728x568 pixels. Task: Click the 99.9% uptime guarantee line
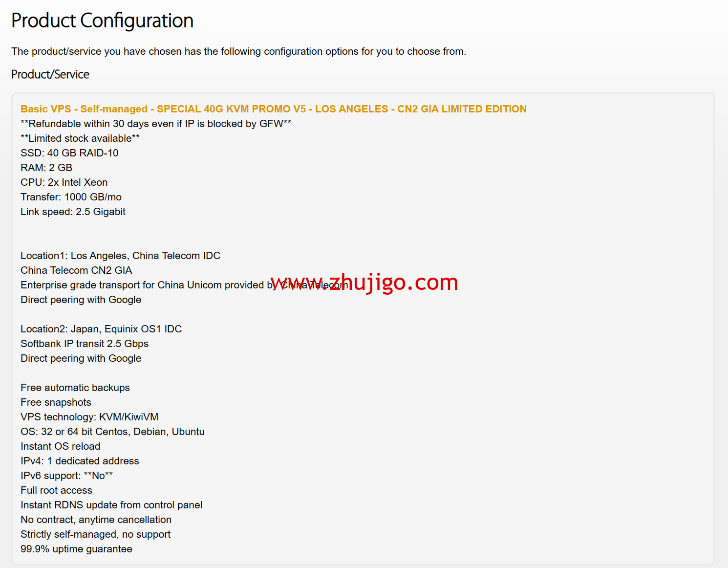click(x=76, y=549)
